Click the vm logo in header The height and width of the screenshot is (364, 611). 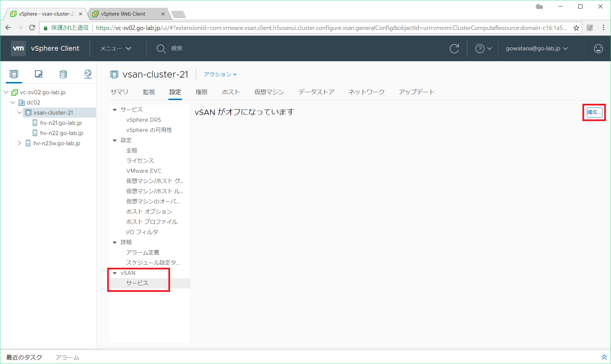coord(18,48)
